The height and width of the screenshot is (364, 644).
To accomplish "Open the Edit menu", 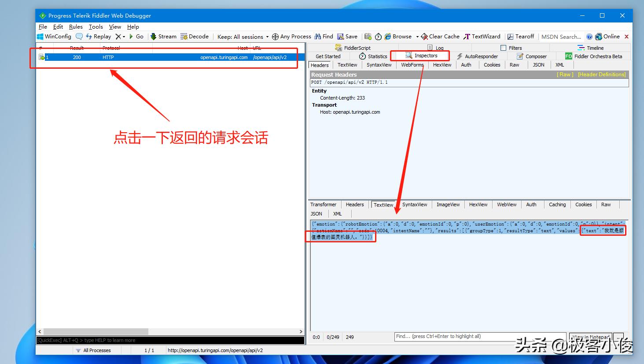I will 58,27.
